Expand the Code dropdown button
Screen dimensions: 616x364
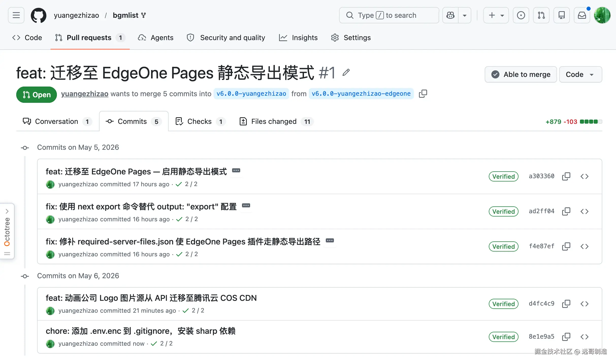tap(580, 74)
